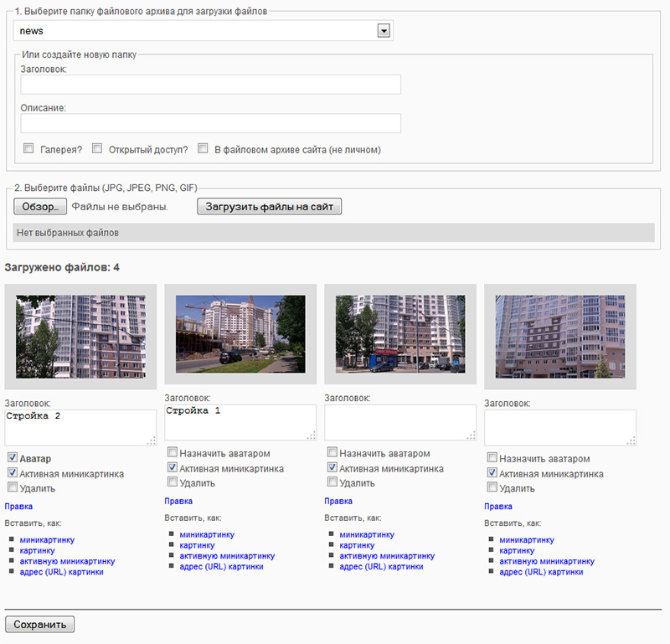Enable the Открытый доступ? checkbox

click(97, 149)
